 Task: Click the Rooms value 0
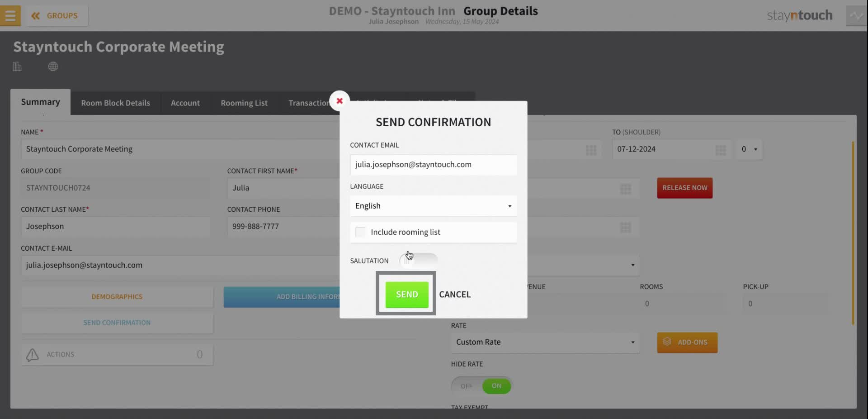click(647, 304)
